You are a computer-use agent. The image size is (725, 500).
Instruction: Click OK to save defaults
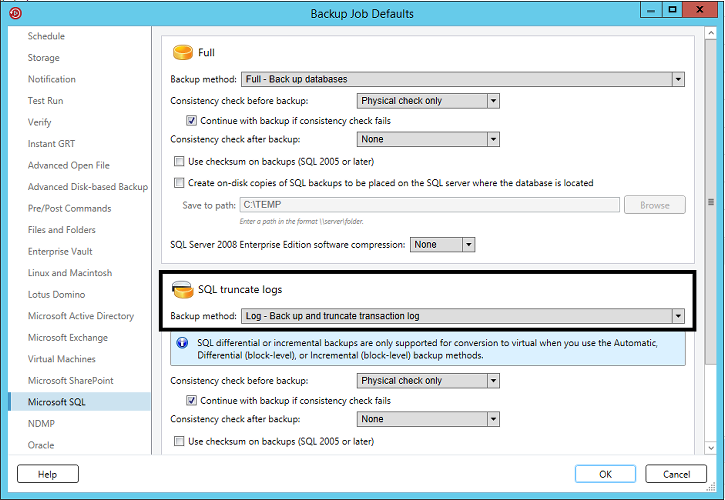click(x=605, y=474)
